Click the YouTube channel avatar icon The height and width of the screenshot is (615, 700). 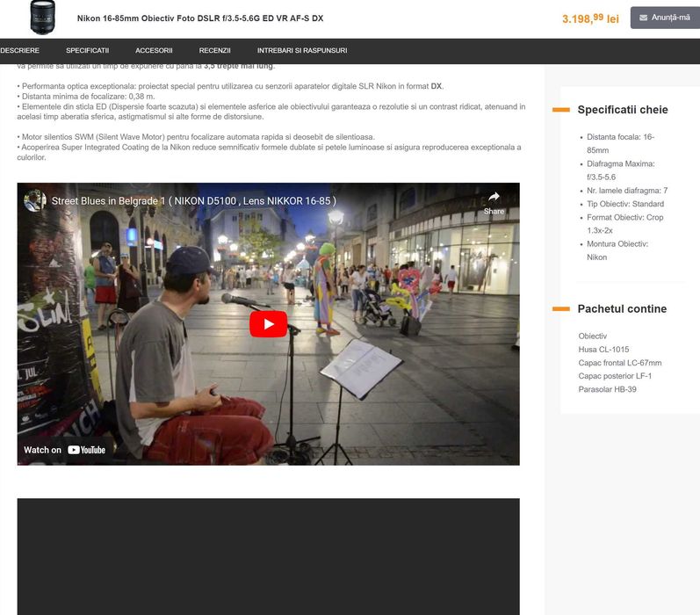[x=35, y=200]
